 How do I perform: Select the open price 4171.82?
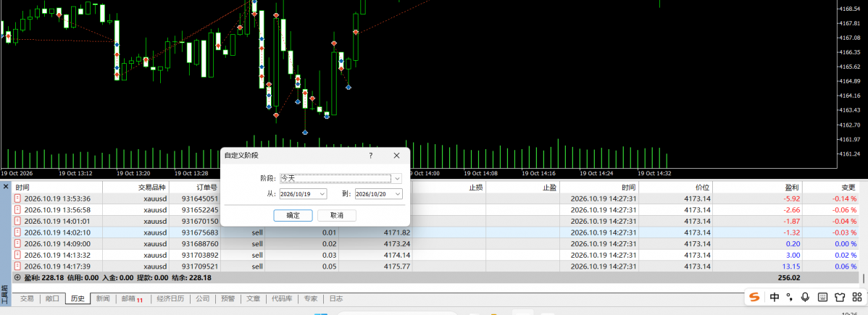tap(396, 232)
